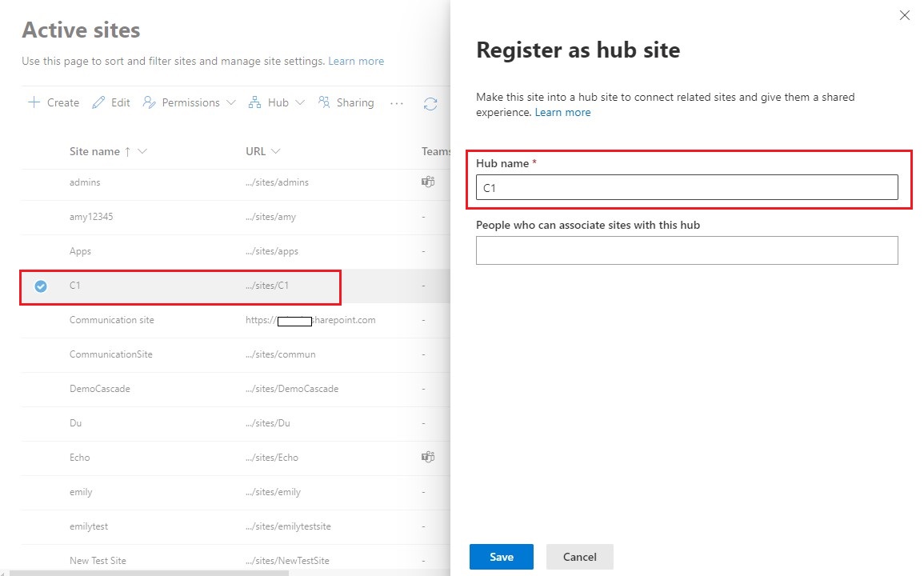Screen dimensions: 924x576
Task: Follow the Learn more link about hub sites
Action: pyautogui.click(x=562, y=112)
